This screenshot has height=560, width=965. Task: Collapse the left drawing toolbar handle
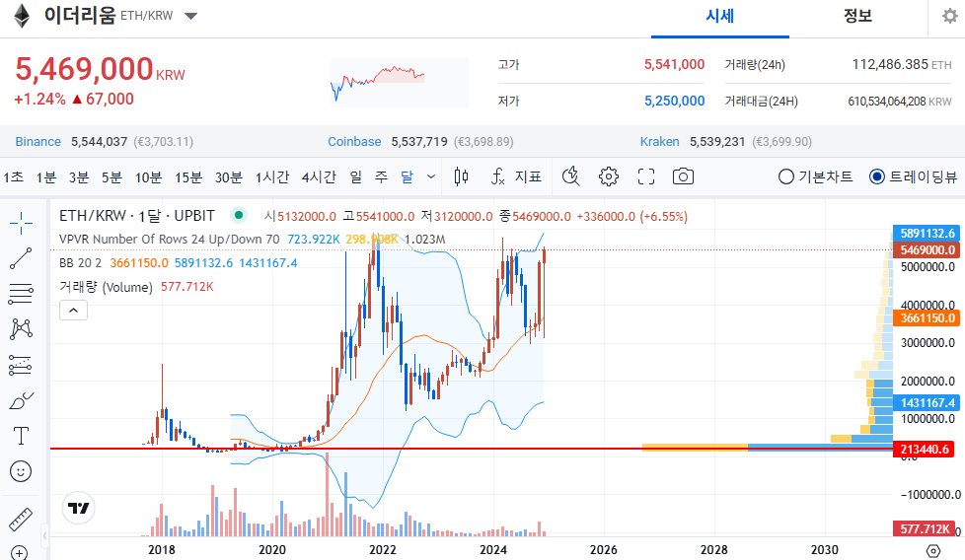tap(45, 536)
